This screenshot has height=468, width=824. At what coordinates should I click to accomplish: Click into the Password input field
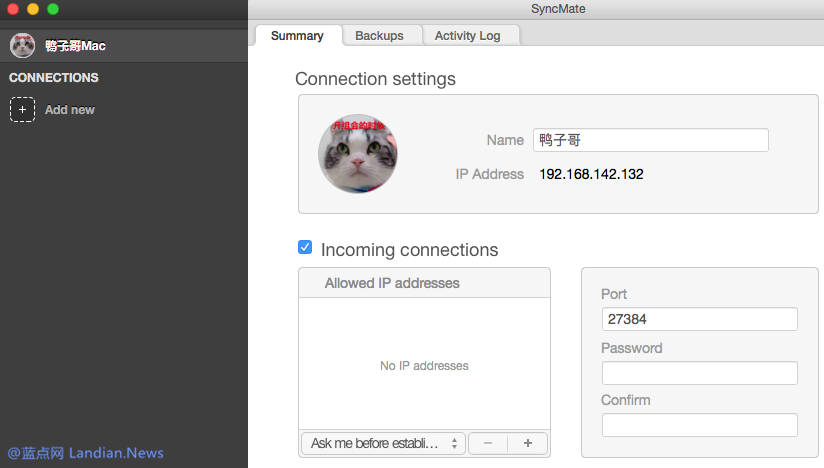699,373
